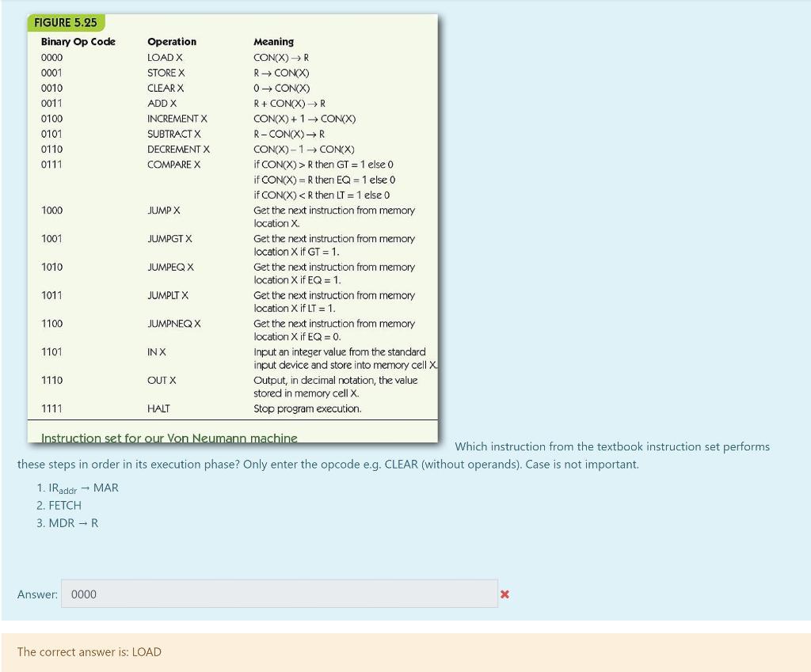Image resolution: width=811 pixels, height=672 pixels.
Task: Expand the Binary Op Code column header
Action: click(x=78, y=41)
